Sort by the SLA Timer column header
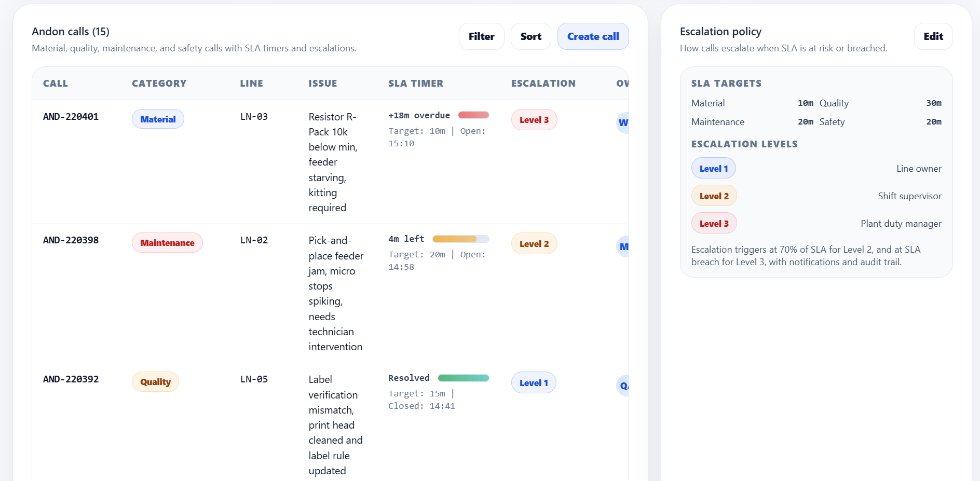This screenshot has height=481, width=980. 415,84
